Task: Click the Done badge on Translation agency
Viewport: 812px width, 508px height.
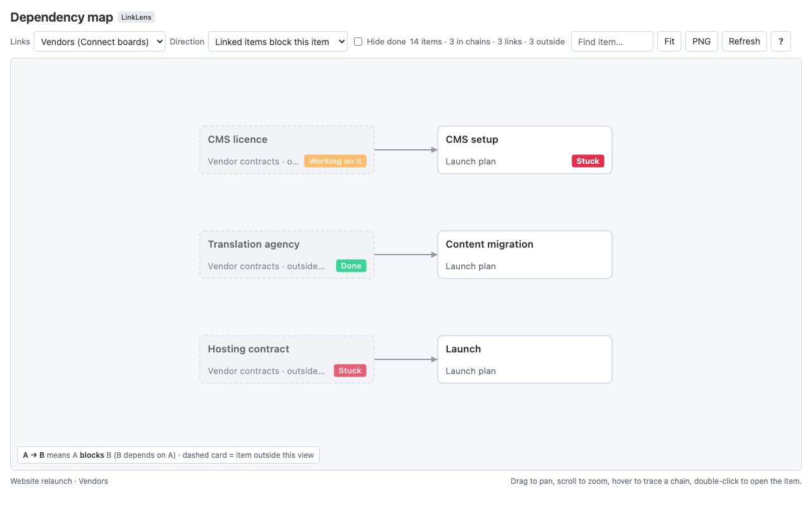Action: point(351,266)
